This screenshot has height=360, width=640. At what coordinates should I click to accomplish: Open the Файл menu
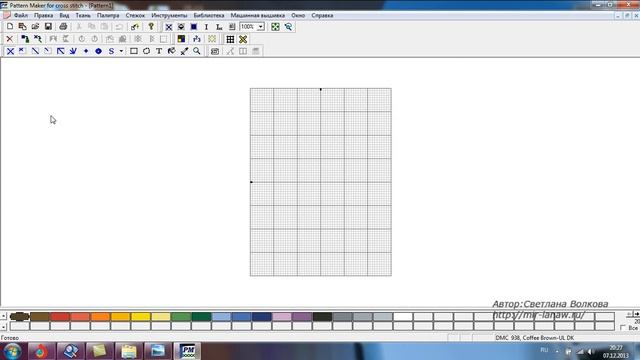[21, 16]
